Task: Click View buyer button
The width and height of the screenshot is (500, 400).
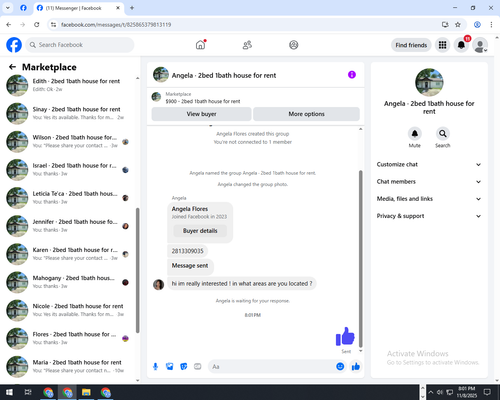Action: tap(201, 114)
